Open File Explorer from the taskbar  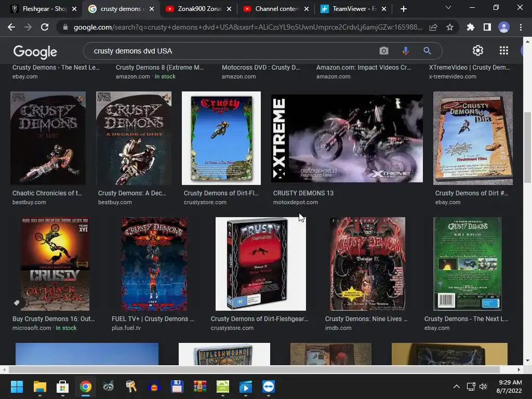pos(39,387)
